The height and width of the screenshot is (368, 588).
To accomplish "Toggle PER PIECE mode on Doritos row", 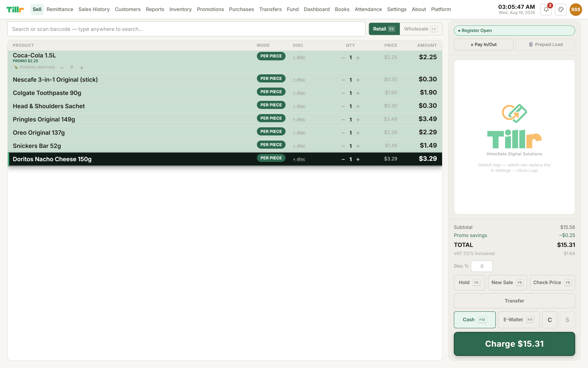I will (x=271, y=158).
